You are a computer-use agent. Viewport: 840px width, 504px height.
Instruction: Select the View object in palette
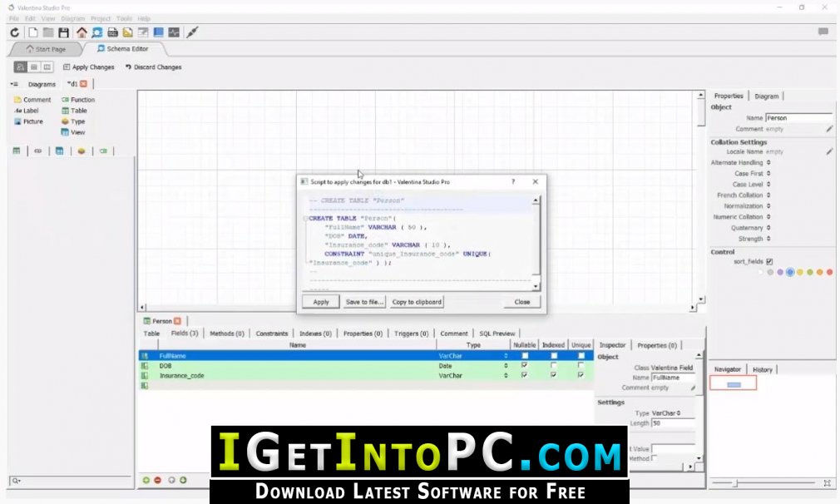pos(73,132)
